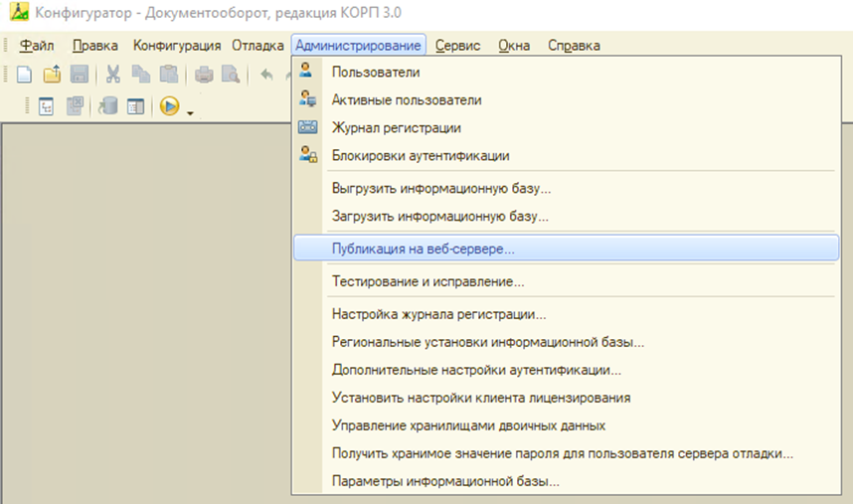Start debugging with the yellow play button

170,106
